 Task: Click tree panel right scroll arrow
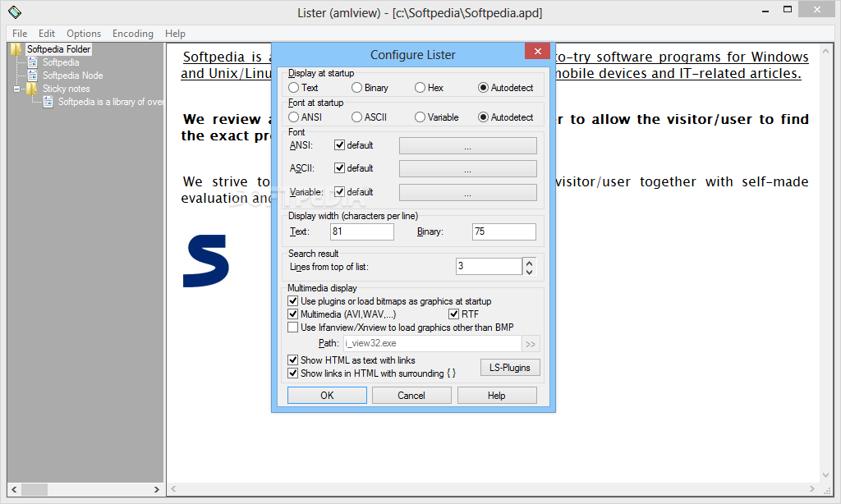click(157, 489)
